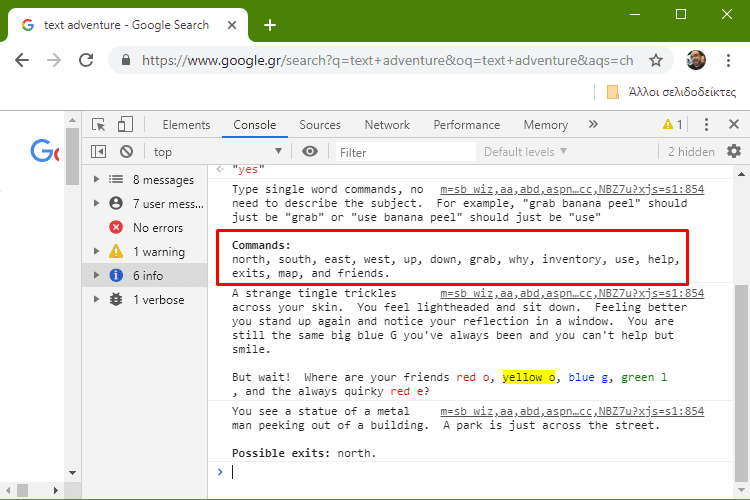Clear console with the ban icon

[x=126, y=152]
